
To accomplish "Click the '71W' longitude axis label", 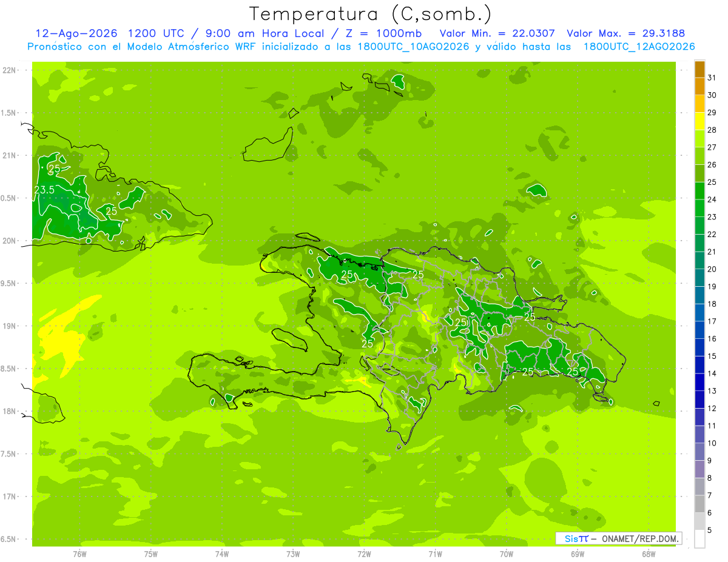I will point(435,554).
